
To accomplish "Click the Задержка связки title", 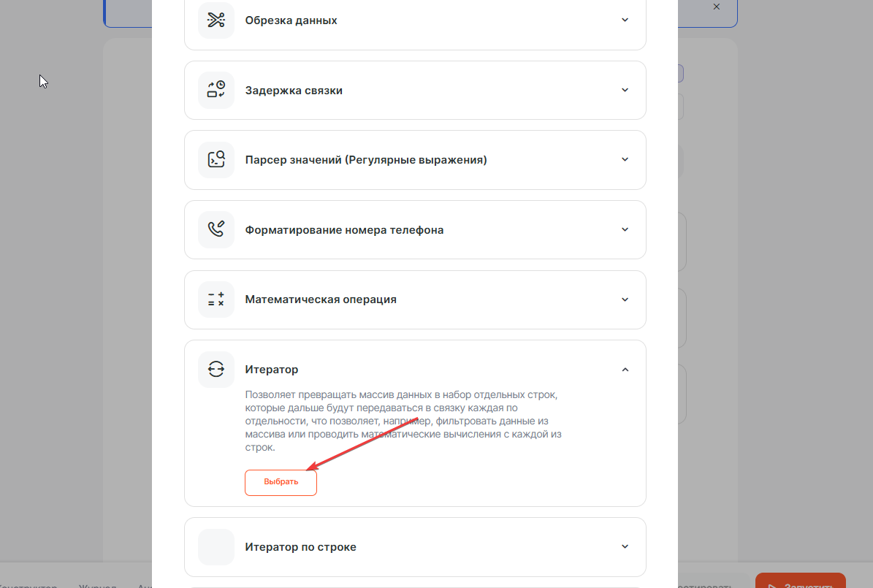I will (294, 91).
